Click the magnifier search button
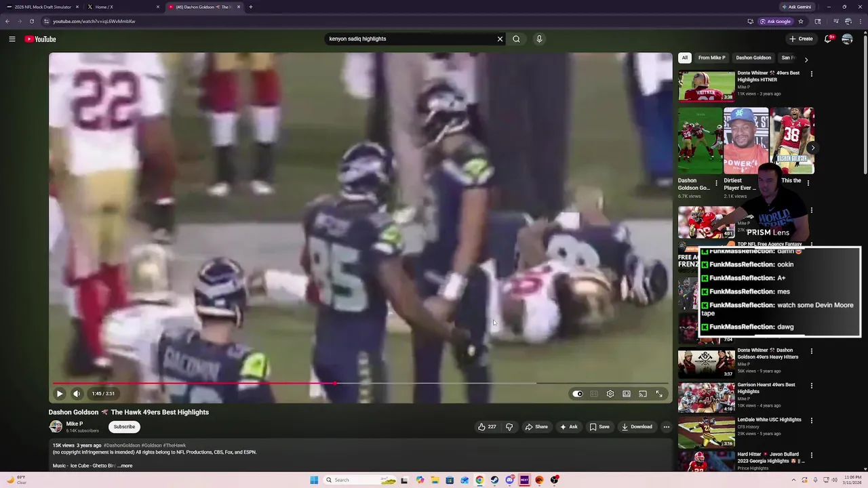The height and width of the screenshot is (488, 868). click(x=516, y=39)
